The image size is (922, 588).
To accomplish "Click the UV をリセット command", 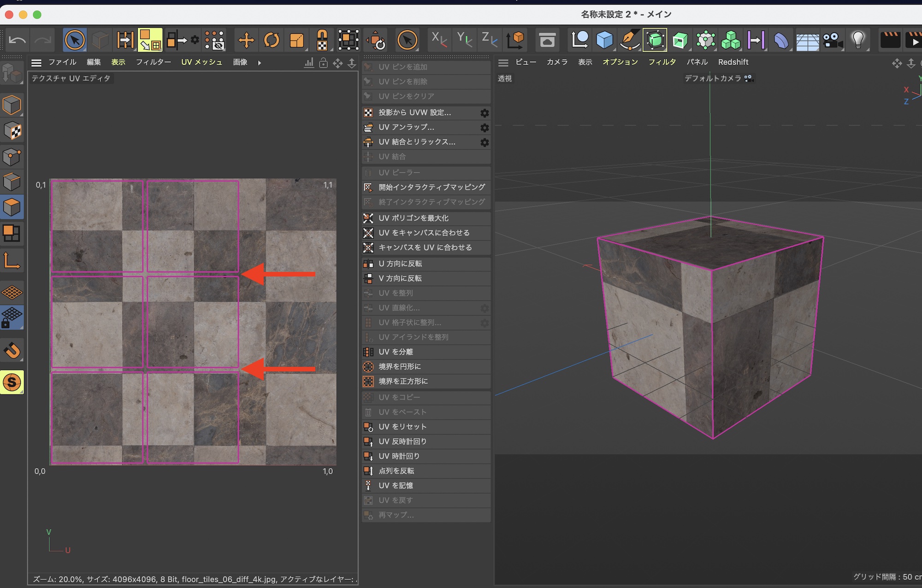I will pos(402,427).
